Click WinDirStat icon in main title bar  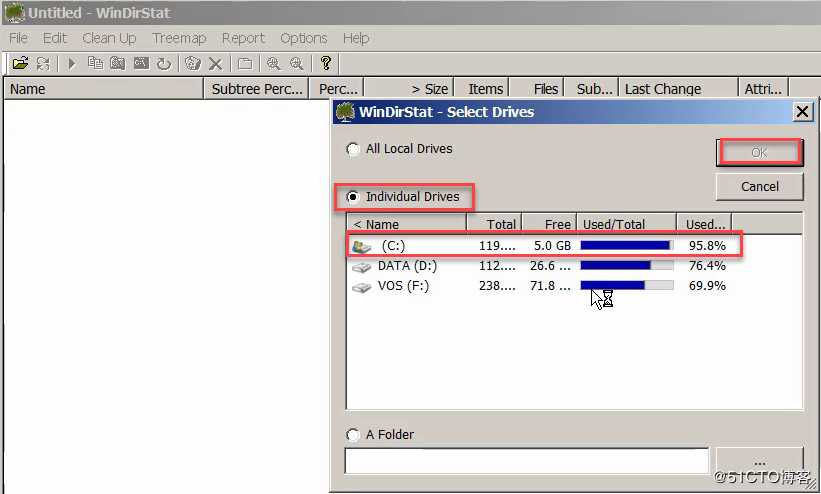click(x=15, y=13)
